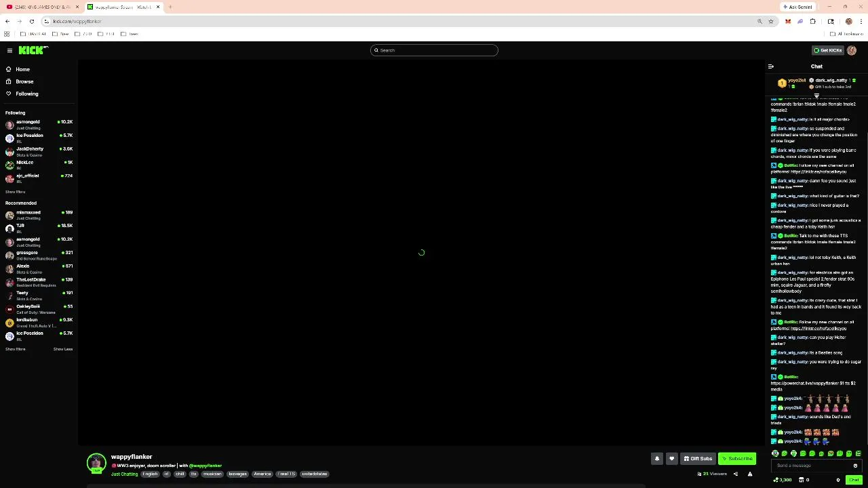The height and width of the screenshot is (488, 868).
Task: Switch to the YouTube browser tab
Action: coord(42,7)
